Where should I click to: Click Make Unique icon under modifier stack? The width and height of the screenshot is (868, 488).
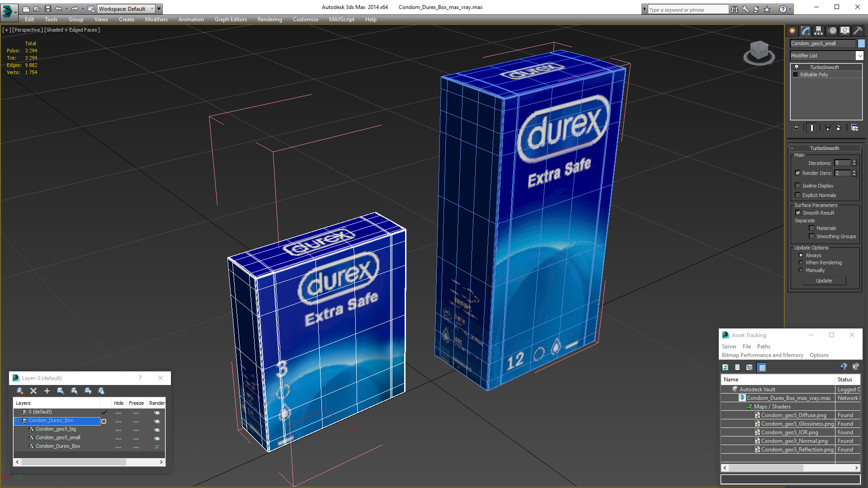pyautogui.click(x=827, y=128)
